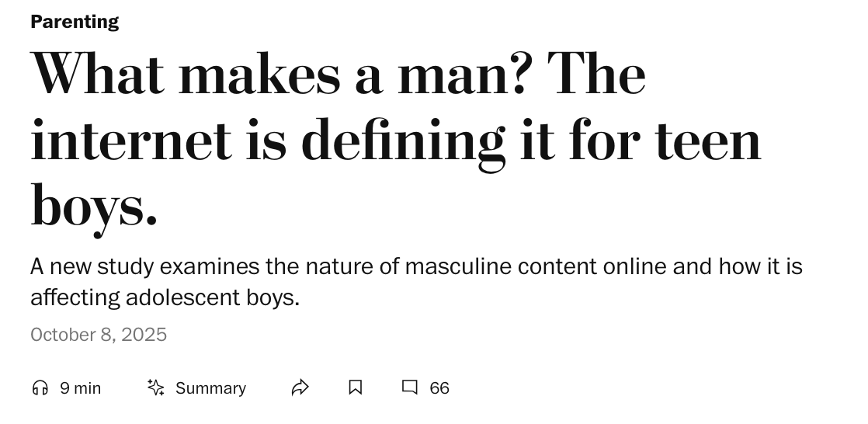
Task: Click the October 8, 2025 date
Action: (x=99, y=335)
